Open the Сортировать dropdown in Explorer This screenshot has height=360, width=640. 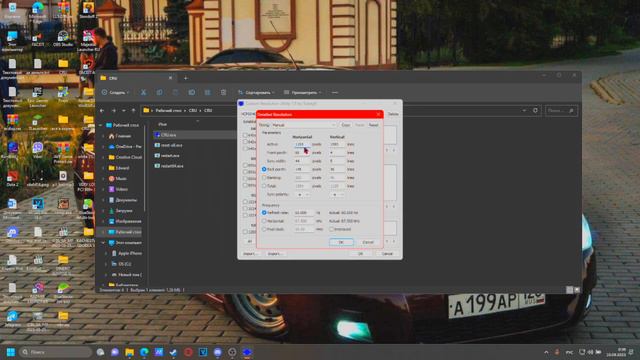click(256, 93)
